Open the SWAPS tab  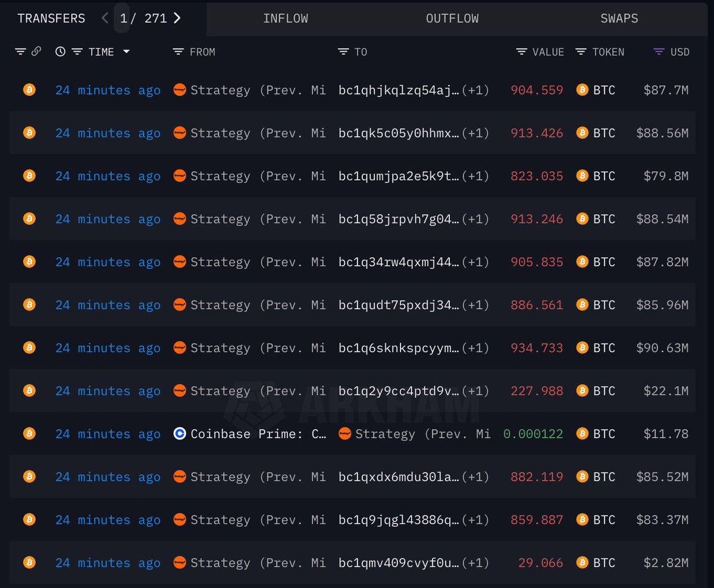[x=619, y=18]
